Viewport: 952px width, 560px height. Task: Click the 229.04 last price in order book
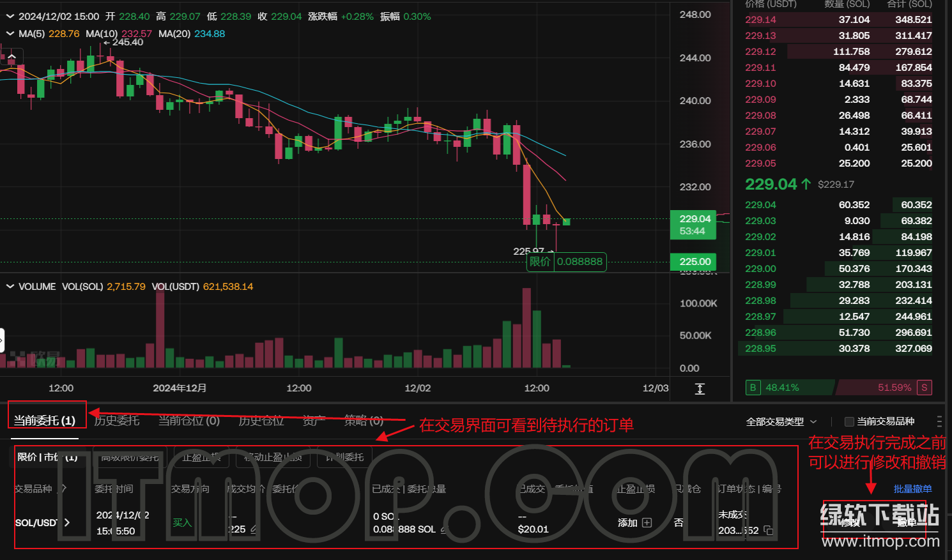point(771,185)
